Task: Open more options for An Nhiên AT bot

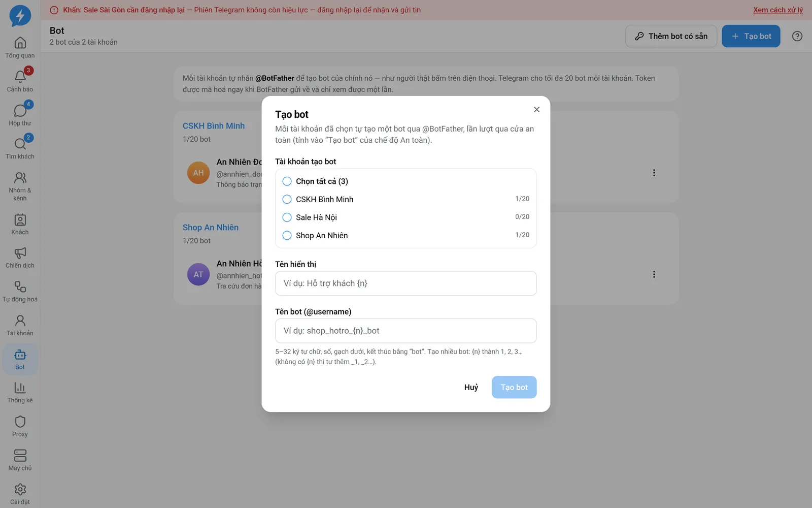Action: point(654,274)
